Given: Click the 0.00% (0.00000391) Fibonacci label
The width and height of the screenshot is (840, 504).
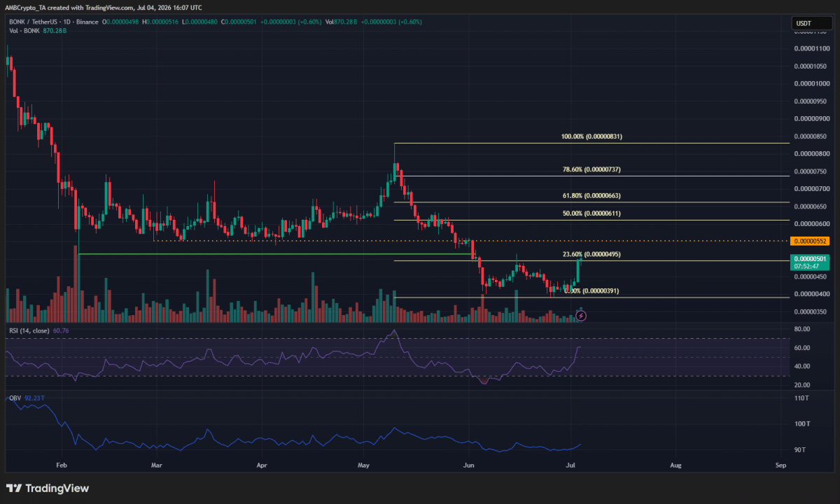Looking at the screenshot, I should click(591, 290).
